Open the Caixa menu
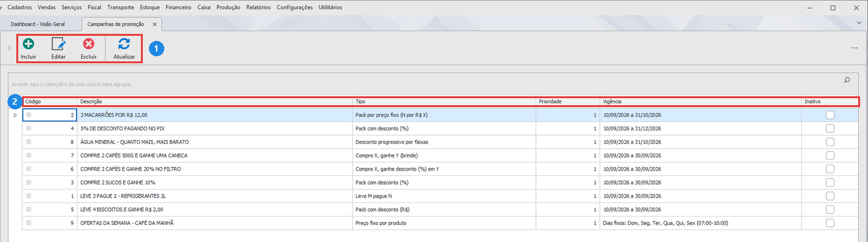 coord(204,8)
